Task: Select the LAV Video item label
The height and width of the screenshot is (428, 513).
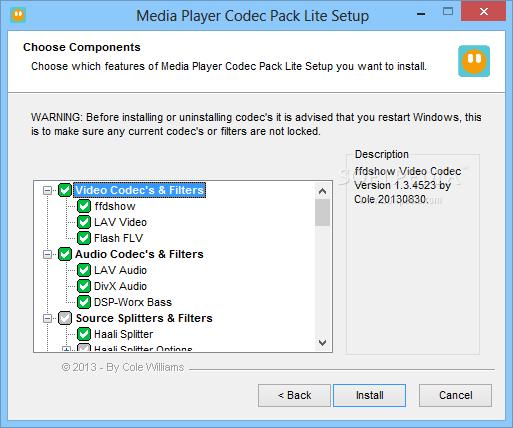Action: (120, 222)
